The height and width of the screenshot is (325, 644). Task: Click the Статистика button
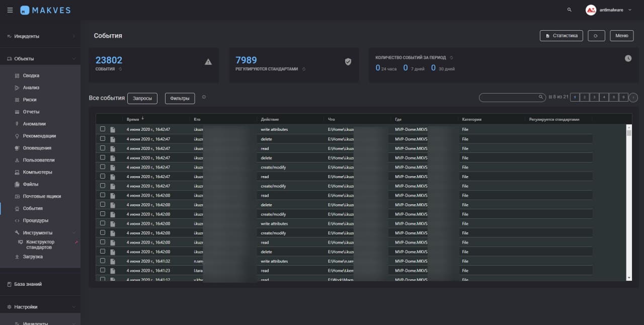click(561, 36)
